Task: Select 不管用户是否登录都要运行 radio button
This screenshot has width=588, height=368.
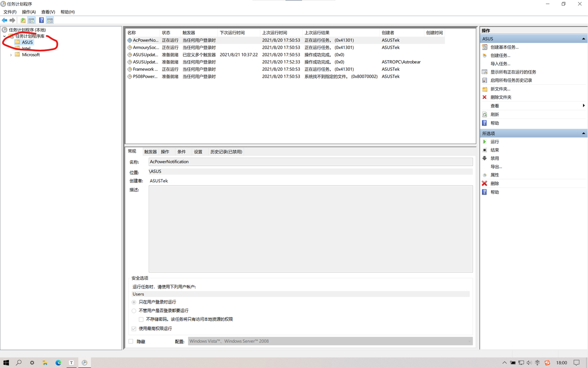Action: coord(134,310)
